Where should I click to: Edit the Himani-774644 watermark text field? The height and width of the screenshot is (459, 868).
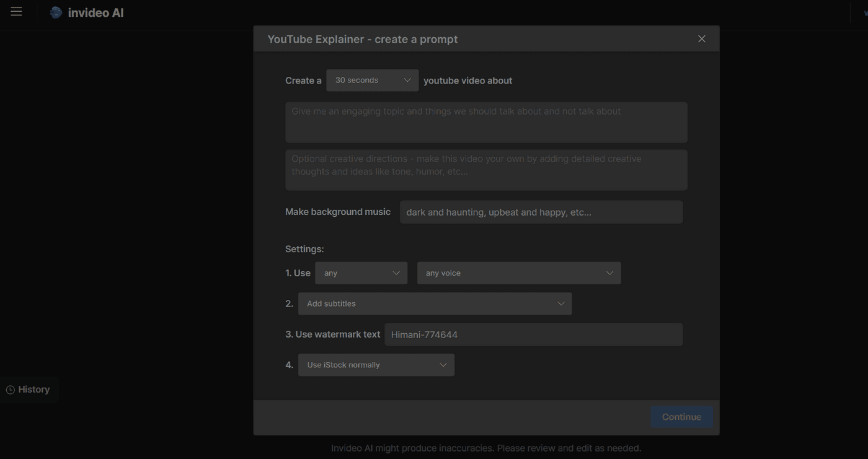pyautogui.click(x=533, y=334)
